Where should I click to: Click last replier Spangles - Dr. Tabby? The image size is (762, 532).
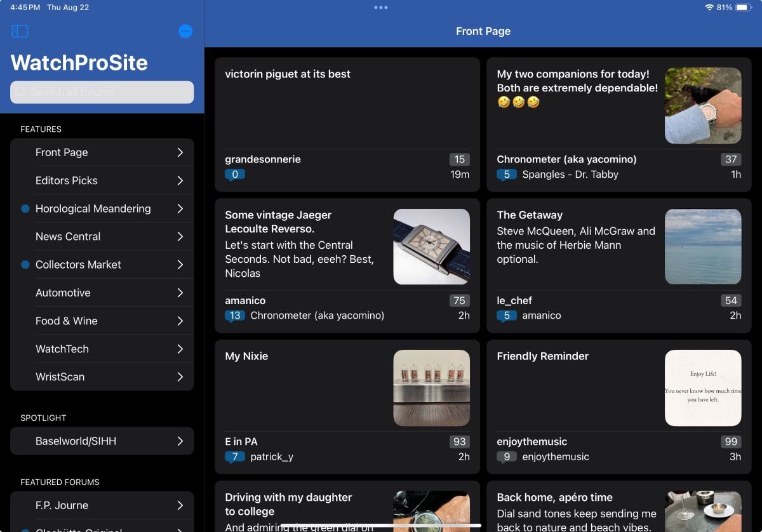point(570,175)
